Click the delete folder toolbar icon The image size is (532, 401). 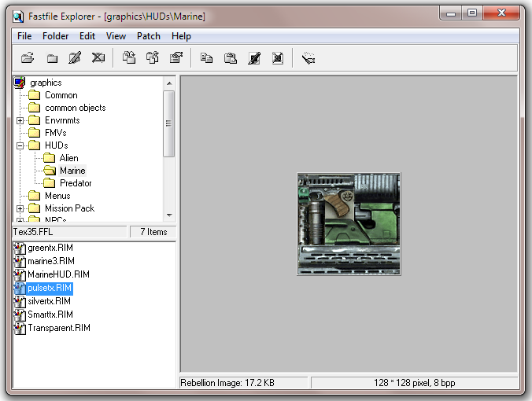pos(98,58)
